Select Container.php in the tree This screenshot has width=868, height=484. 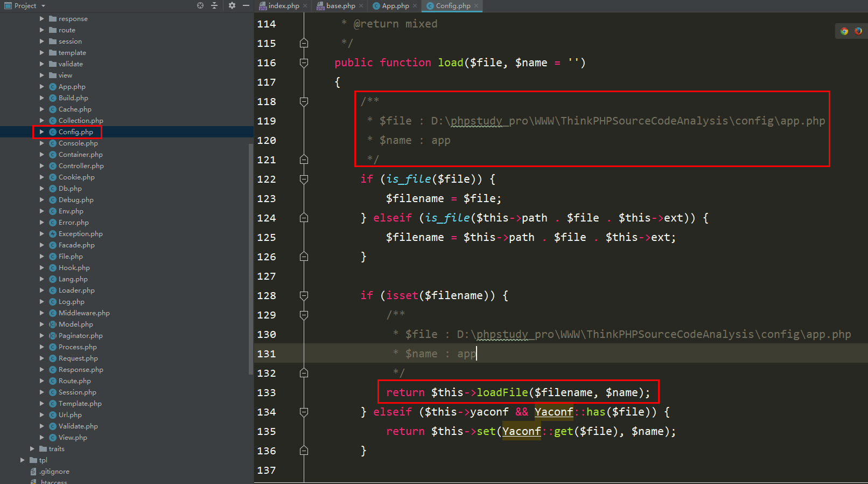(x=80, y=155)
